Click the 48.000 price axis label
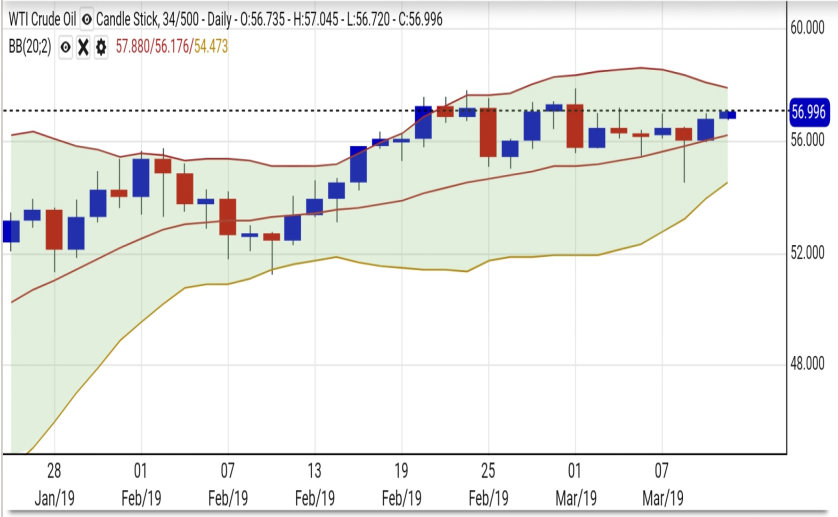Viewport: 838px width, 517px height. (808, 364)
